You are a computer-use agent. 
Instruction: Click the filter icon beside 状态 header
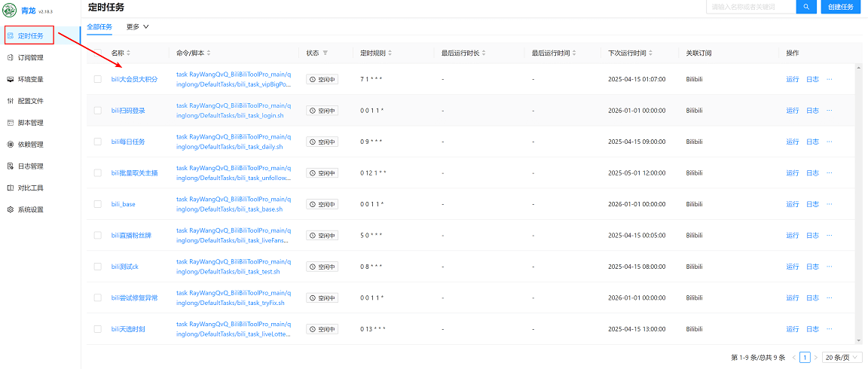point(325,53)
